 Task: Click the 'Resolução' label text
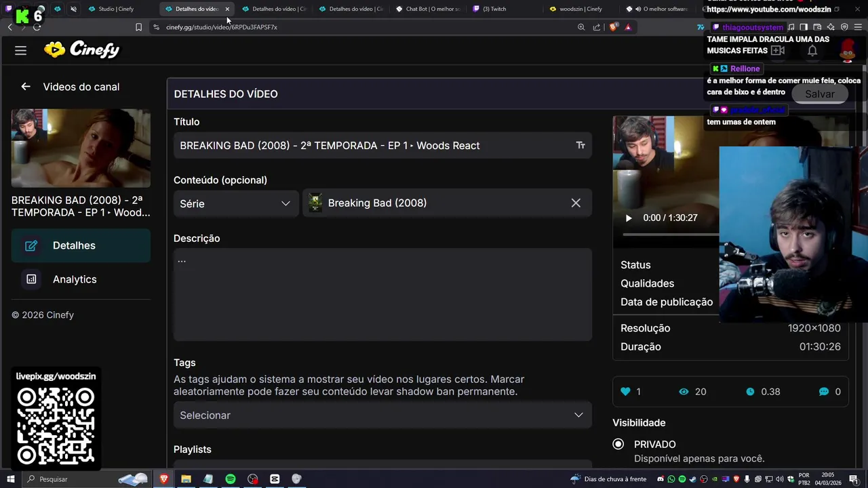645,328
